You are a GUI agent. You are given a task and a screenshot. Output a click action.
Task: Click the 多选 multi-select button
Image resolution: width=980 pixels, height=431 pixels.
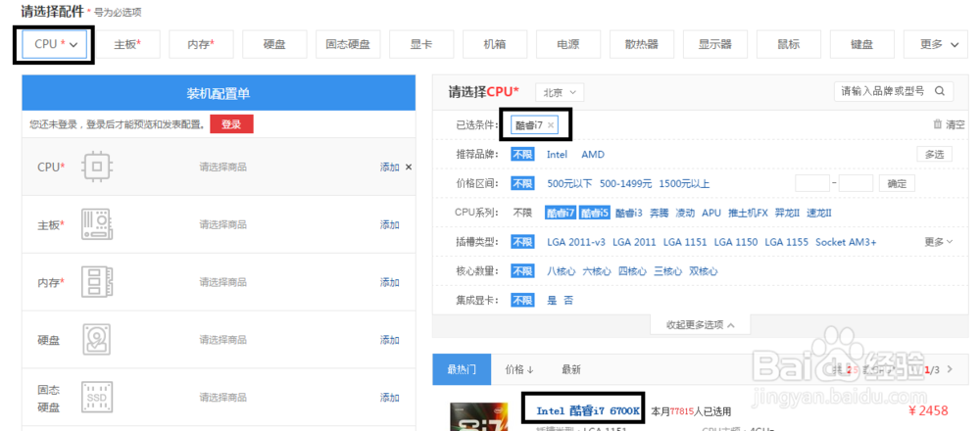click(934, 155)
